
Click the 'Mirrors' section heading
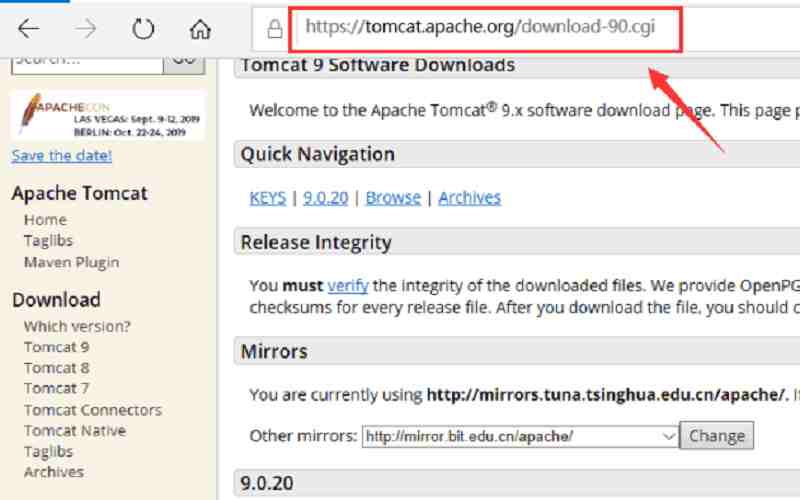click(x=274, y=352)
